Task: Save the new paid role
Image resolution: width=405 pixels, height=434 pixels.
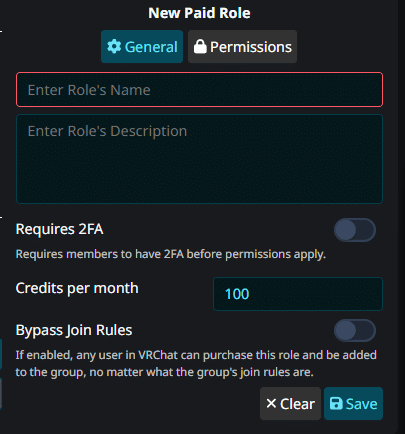Action: tap(353, 403)
